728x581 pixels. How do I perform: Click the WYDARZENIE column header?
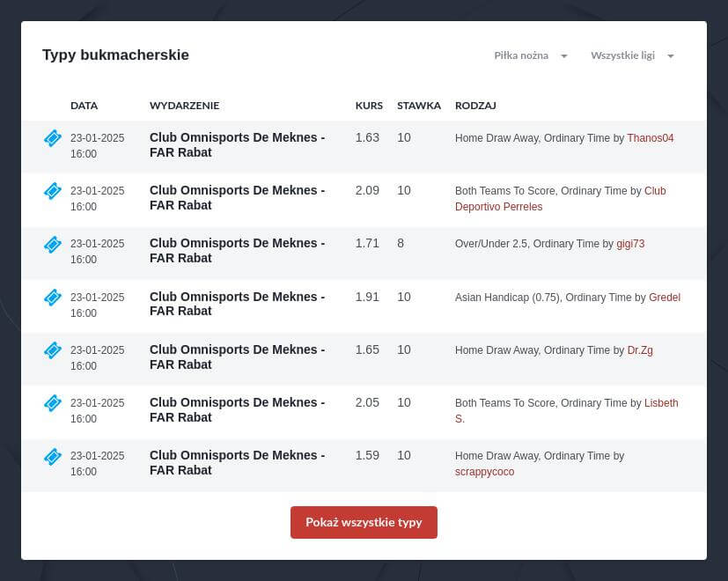[184, 106]
